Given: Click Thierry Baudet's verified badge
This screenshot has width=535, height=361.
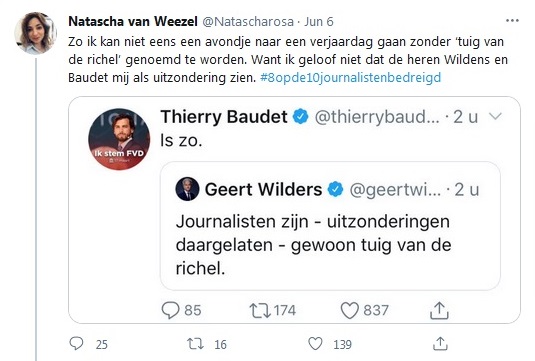Looking at the screenshot, I should (301, 117).
